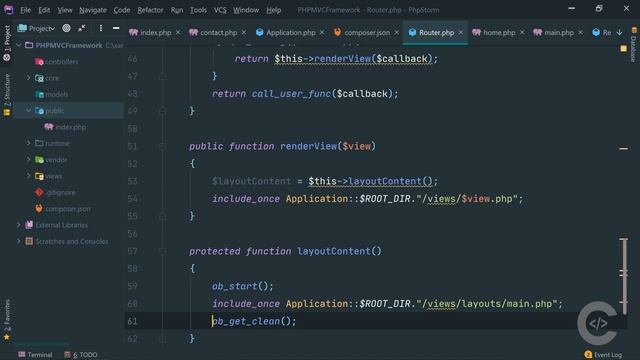This screenshot has width=640, height=360.
Task: Select the .gitignore file
Action: (60, 192)
